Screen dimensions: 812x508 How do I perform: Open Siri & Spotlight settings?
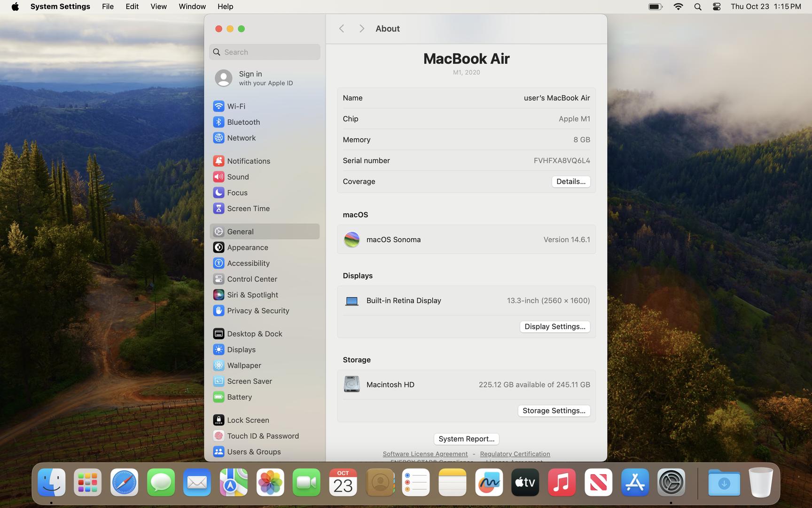click(252, 295)
